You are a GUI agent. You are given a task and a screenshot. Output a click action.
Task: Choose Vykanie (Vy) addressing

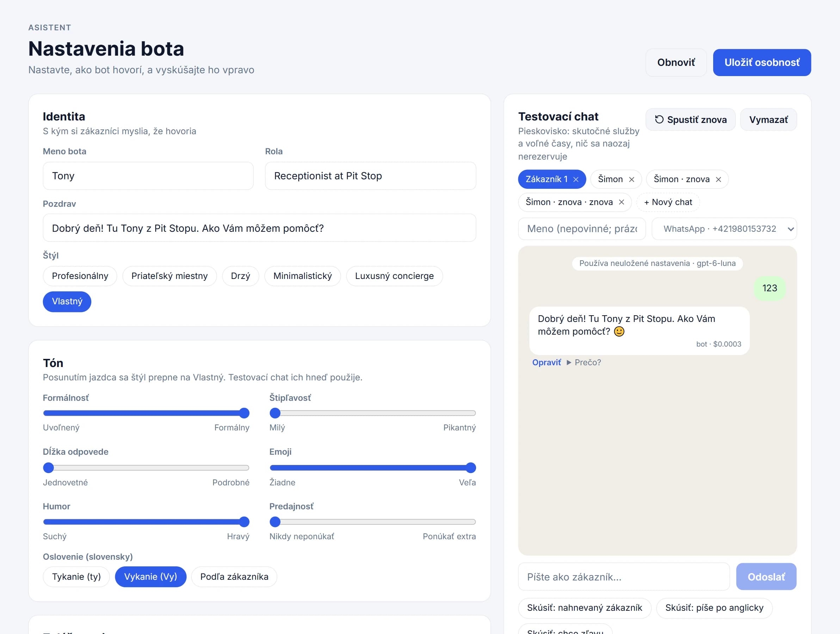click(x=151, y=577)
